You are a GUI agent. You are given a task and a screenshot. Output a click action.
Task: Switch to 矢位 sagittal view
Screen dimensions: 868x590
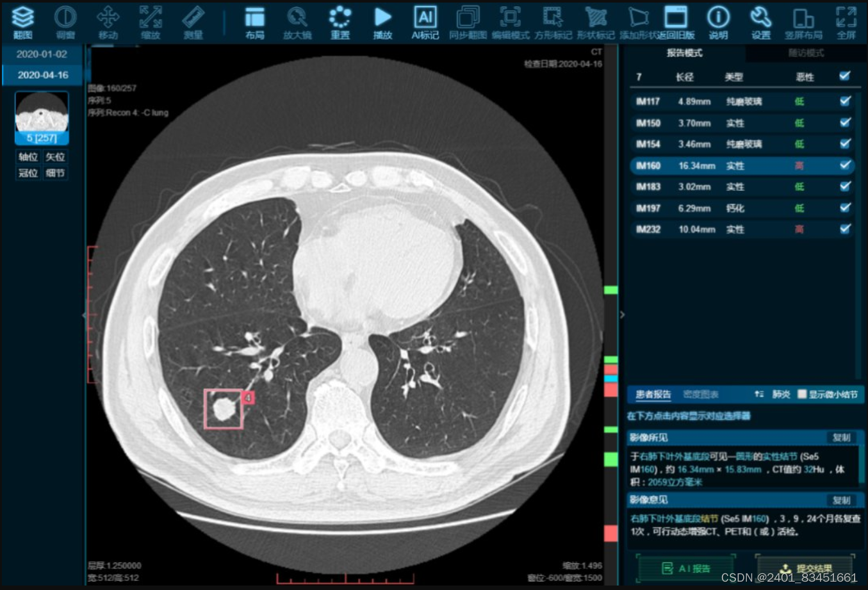click(x=55, y=157)
